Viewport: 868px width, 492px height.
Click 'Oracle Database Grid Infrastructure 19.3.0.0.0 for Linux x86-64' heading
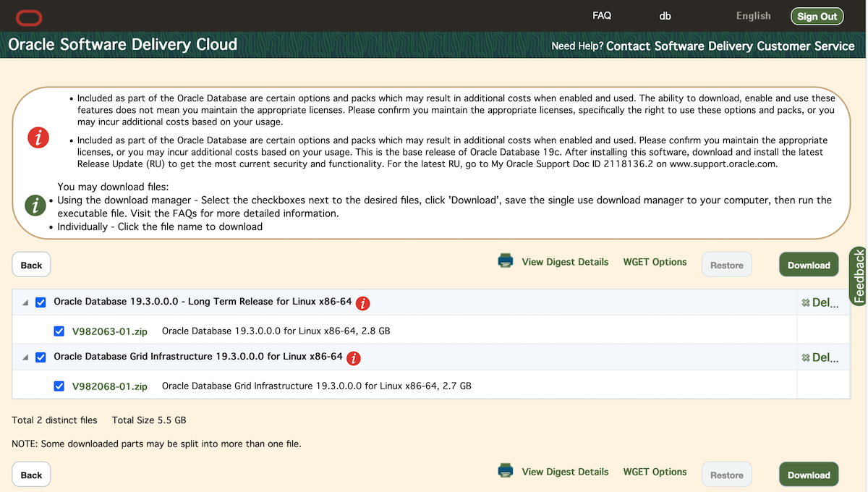[x=198, y=356]
